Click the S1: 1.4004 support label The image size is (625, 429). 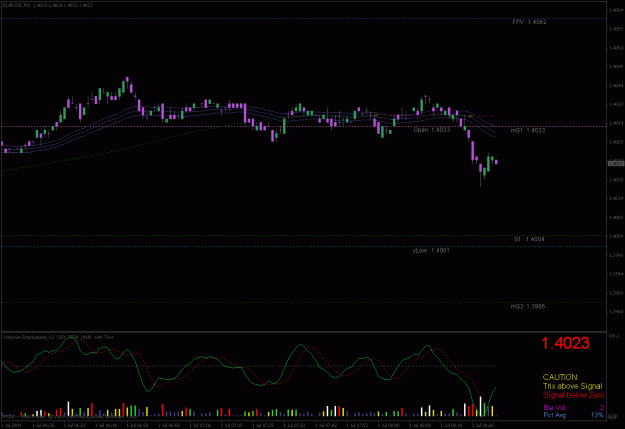(x=529, y=239)
